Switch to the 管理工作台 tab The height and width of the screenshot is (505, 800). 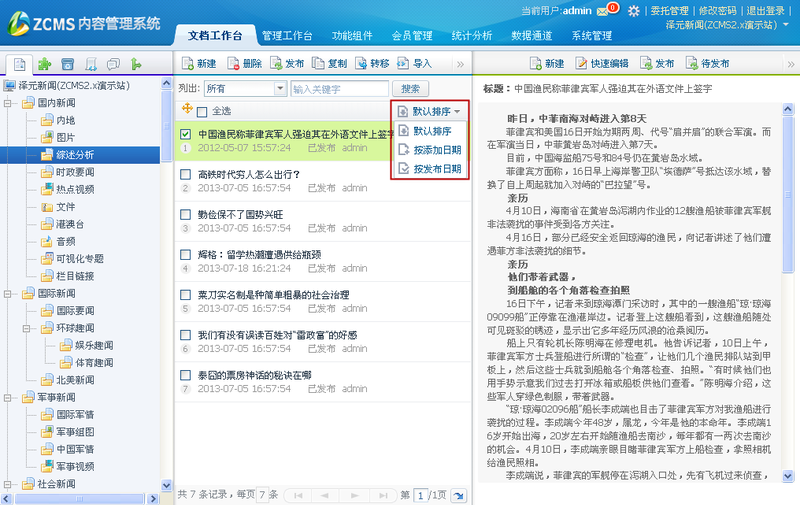click(287, 36)
